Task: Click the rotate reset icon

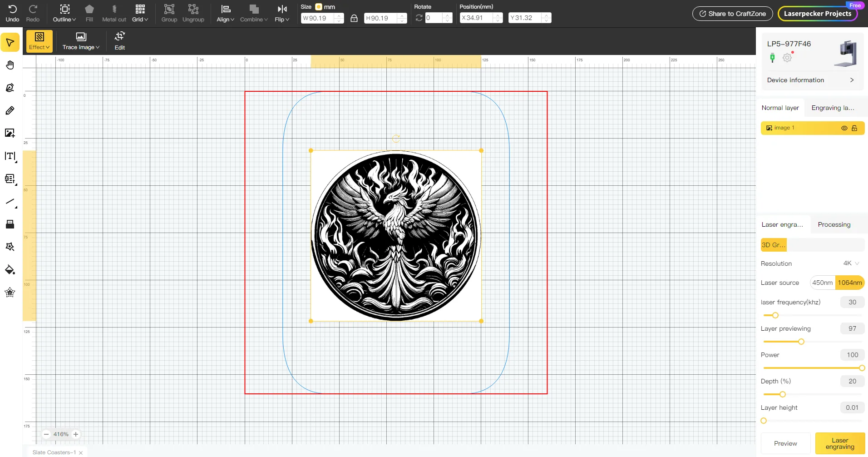Action: [419, 18]
